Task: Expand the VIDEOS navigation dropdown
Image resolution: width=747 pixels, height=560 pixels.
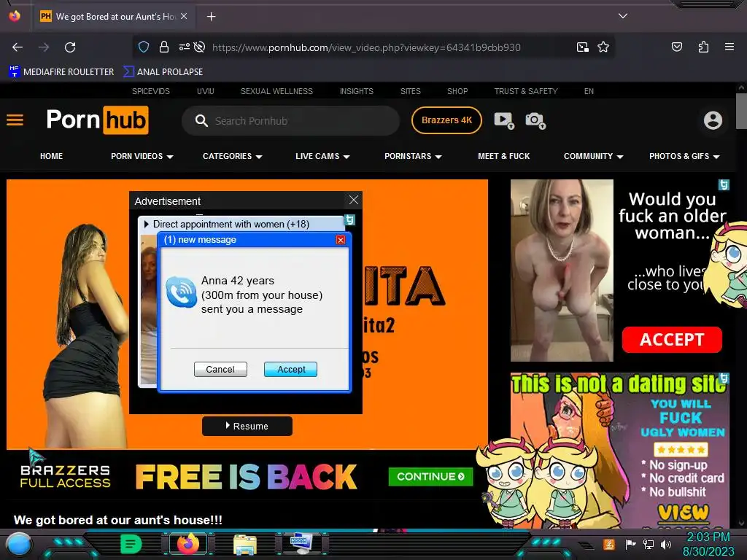Action: coord(142,156)
